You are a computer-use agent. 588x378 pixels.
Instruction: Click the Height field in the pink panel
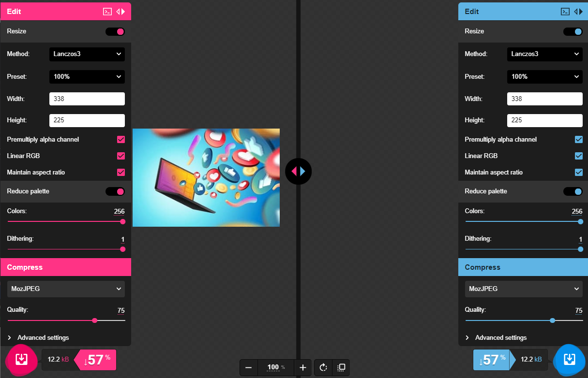point(87,120)
